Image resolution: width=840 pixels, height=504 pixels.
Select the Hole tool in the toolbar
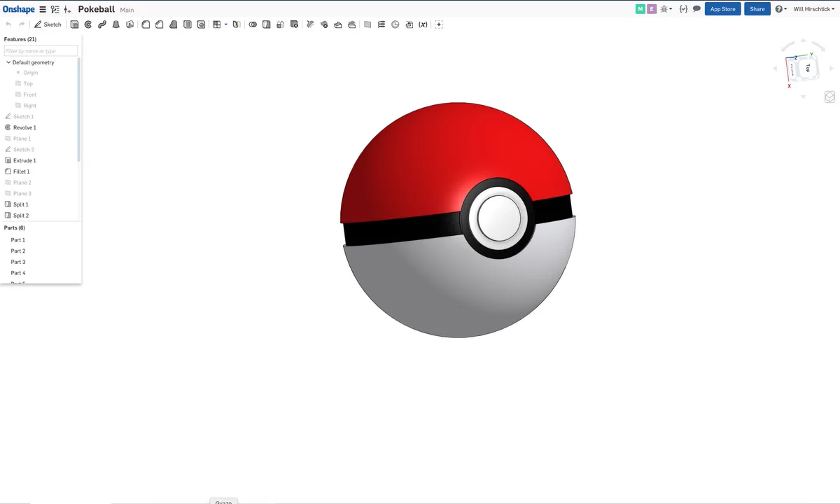point(202,24)
